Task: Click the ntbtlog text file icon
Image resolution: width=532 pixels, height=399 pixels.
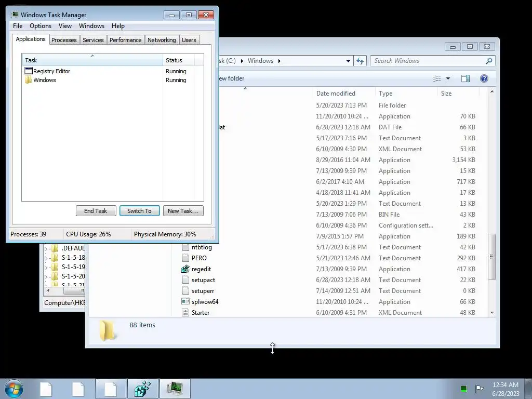Action: point(185,247)
